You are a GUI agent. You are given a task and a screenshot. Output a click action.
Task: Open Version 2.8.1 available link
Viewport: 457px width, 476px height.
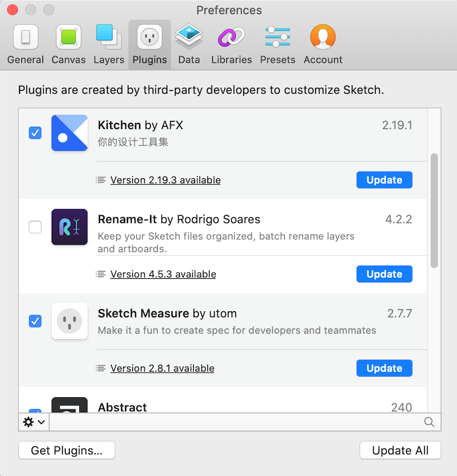point(162,368)
